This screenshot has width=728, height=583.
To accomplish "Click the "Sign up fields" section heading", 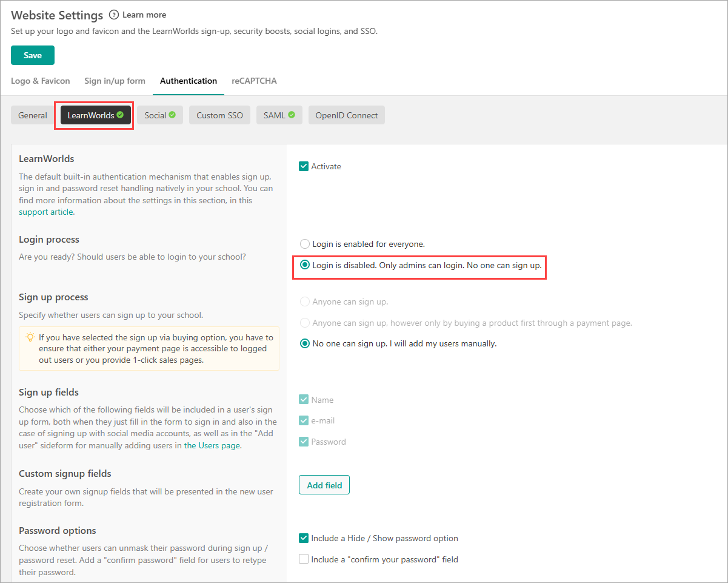I will click(x=49, y=393).
